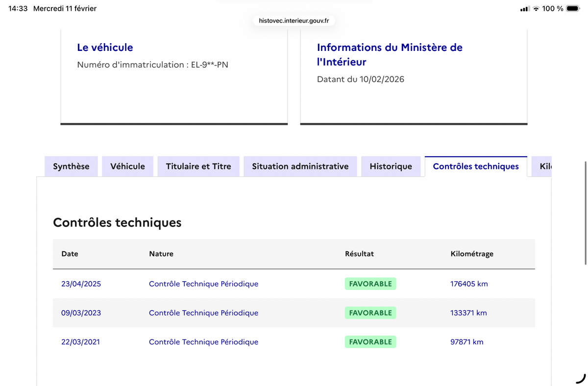The height and width of the screenshot is (386, 588).
Task: Click the 09/03/2023 inspection date
Action: click(81, 313)
